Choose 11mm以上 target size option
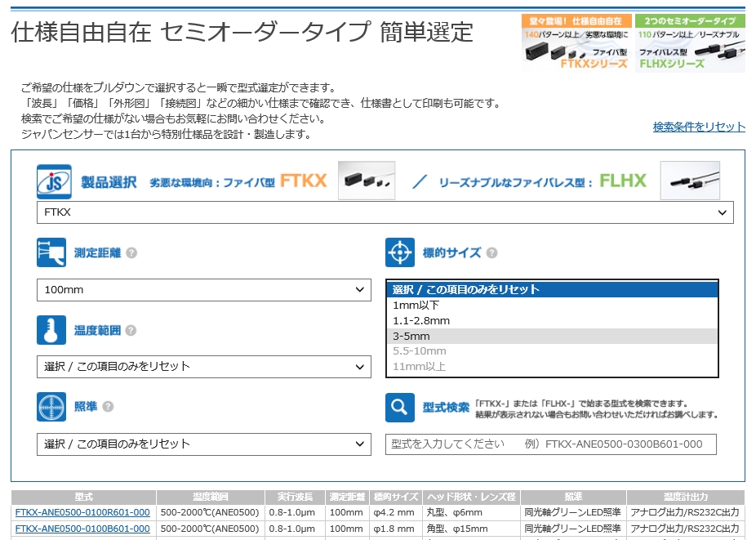756x540 pixels. [x=552, y=366]
